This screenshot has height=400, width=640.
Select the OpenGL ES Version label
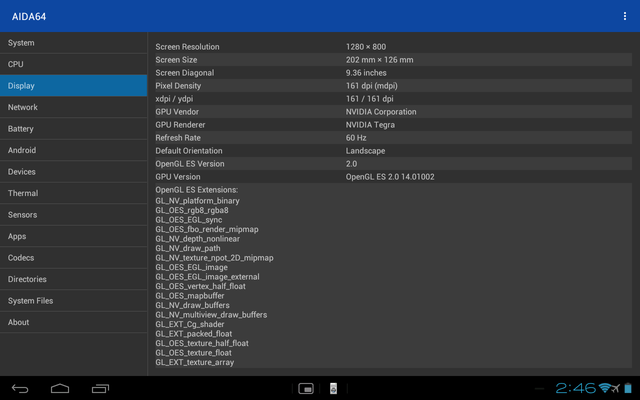point(190,164)
